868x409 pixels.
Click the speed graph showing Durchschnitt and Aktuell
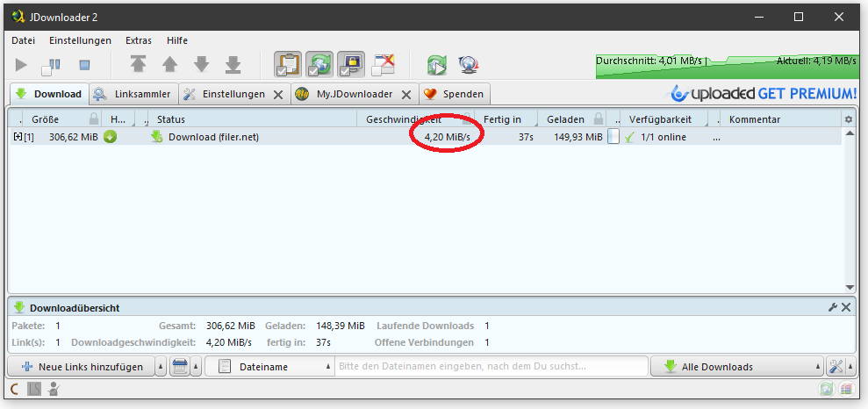pyautogui.click(x=727, y=67)
